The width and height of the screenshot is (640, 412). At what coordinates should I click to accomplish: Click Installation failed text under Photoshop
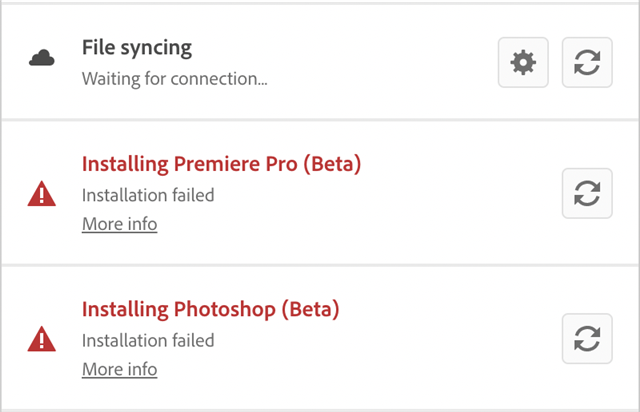148,341
